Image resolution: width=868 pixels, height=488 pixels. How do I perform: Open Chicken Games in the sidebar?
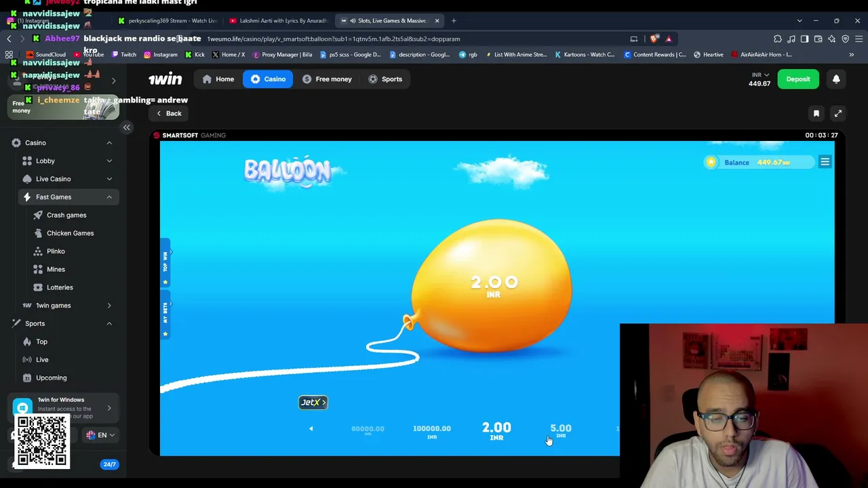tap(70, 233)
